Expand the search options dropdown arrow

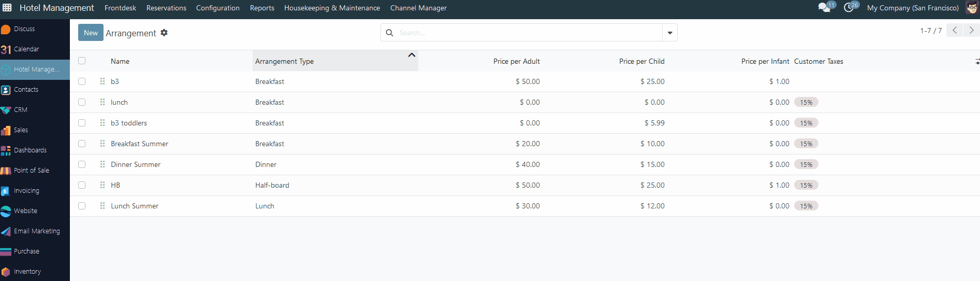670,33
